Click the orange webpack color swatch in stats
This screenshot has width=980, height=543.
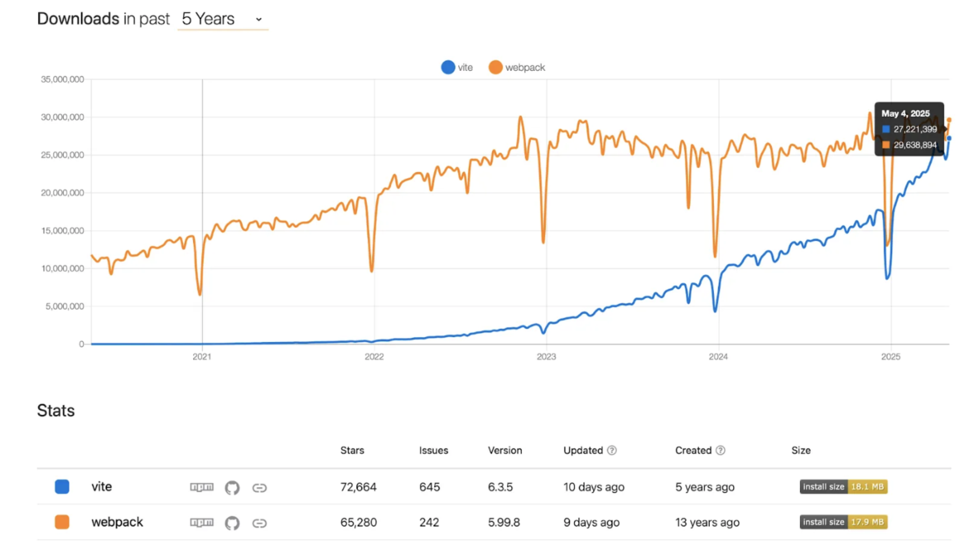tap(62, 522)
